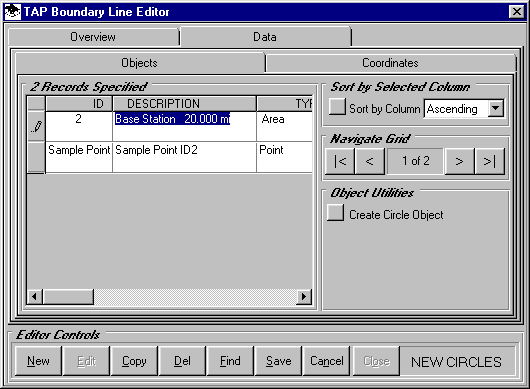Click the Save button
This screenshot has height=389, width=530.
(x=279, y=361)
